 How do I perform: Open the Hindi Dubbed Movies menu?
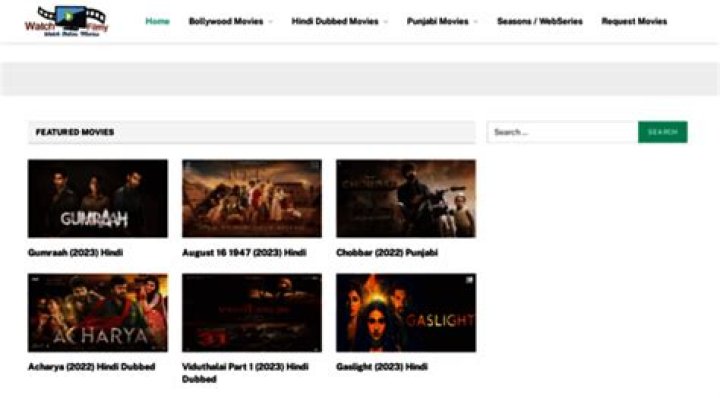click(x=335, y=21)
